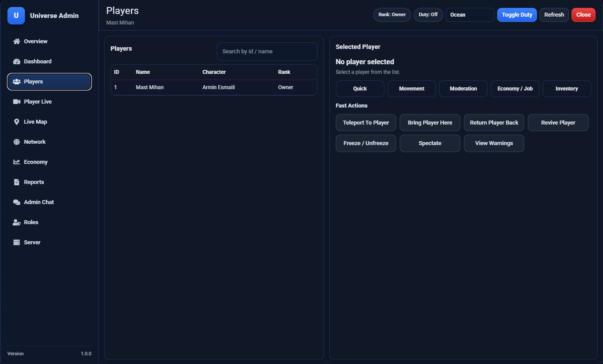Click the Rank column header

[x=284, y=72]
